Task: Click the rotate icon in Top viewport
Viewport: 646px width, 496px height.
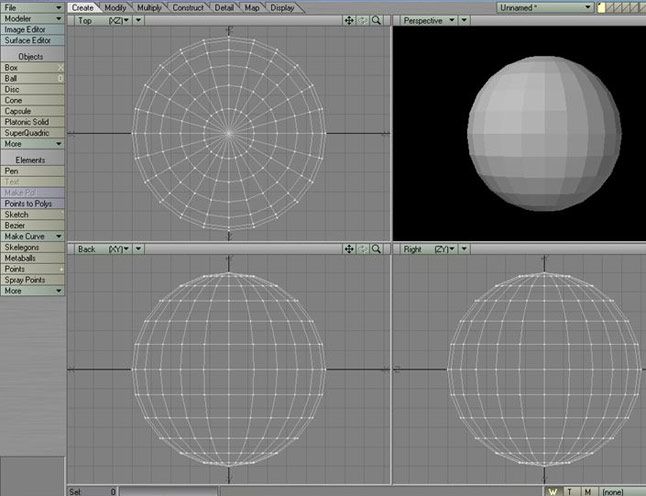Action: point(363,20)
